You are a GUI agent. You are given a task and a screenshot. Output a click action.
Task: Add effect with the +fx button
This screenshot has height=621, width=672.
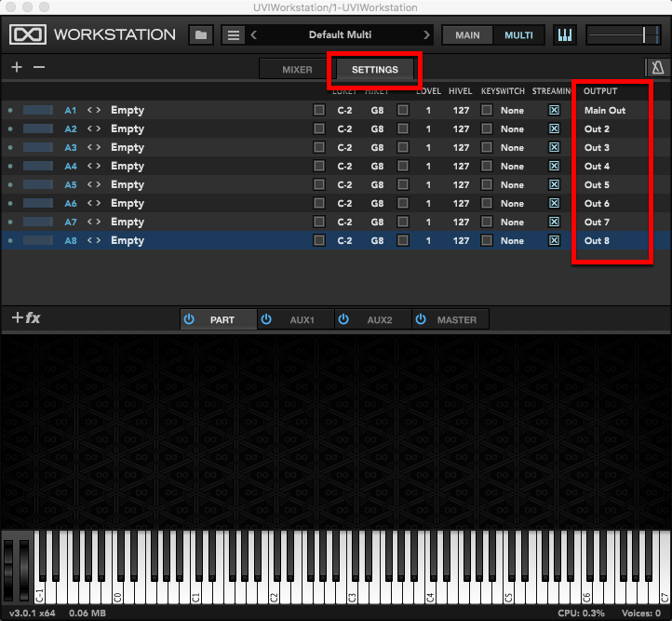click(x=26, y=318)
